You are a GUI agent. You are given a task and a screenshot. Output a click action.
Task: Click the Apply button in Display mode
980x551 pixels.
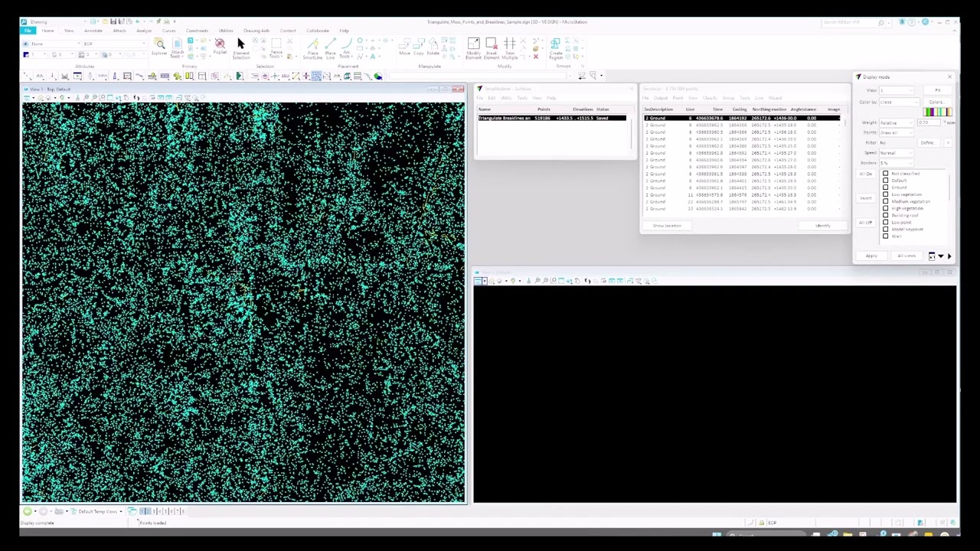[x=871, y=256]
